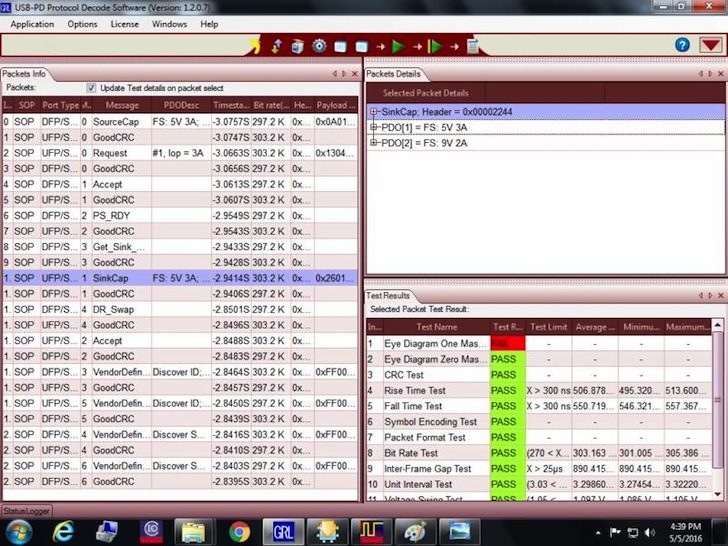
Task: Expand the SinkCap Header tree node
Action: pyautogui.click(x=374, y=111)
